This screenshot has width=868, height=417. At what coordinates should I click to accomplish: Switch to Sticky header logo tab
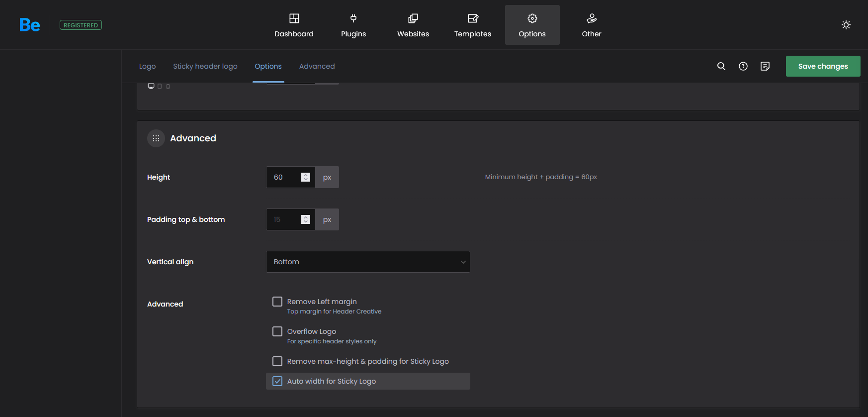coord(205,66)
